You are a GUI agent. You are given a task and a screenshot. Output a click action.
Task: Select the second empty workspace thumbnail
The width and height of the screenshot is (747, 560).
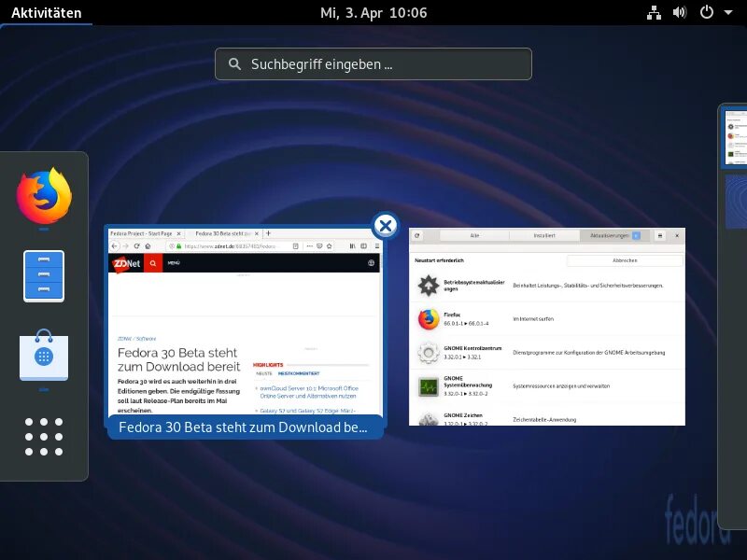[737, 202]
